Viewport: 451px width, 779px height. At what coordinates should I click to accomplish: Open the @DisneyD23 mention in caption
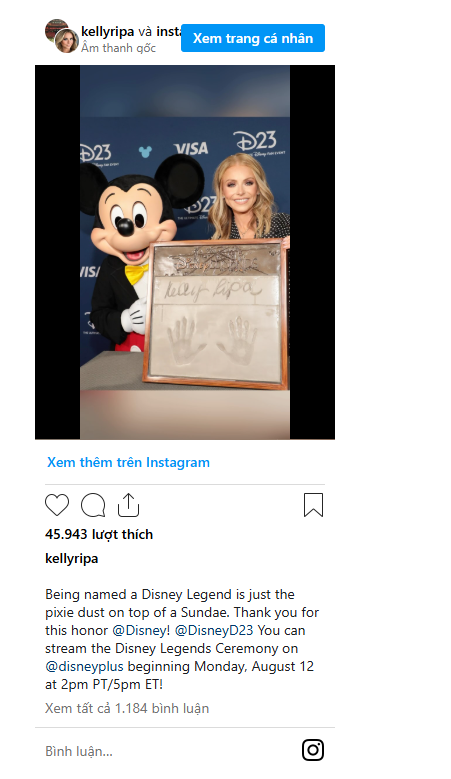click(x=214, y=630)
